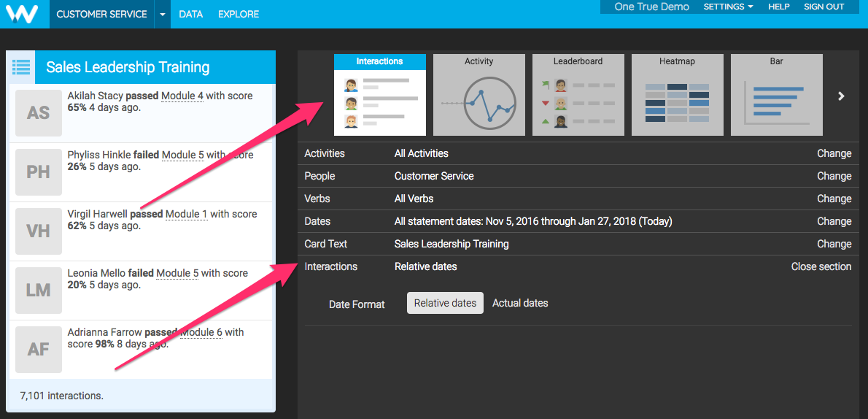Enable Relative dates format
The image size is (868, 419).
[445, 303]
